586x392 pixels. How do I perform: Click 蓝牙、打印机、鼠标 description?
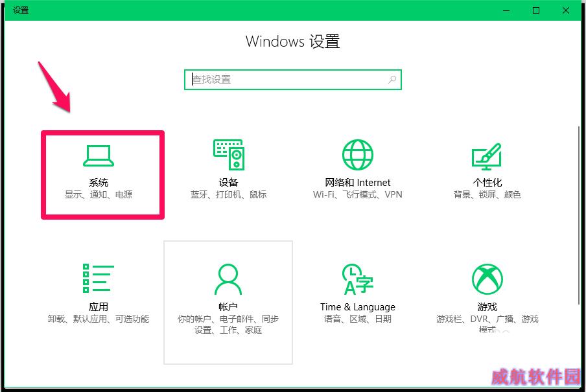tap(228, 194)
